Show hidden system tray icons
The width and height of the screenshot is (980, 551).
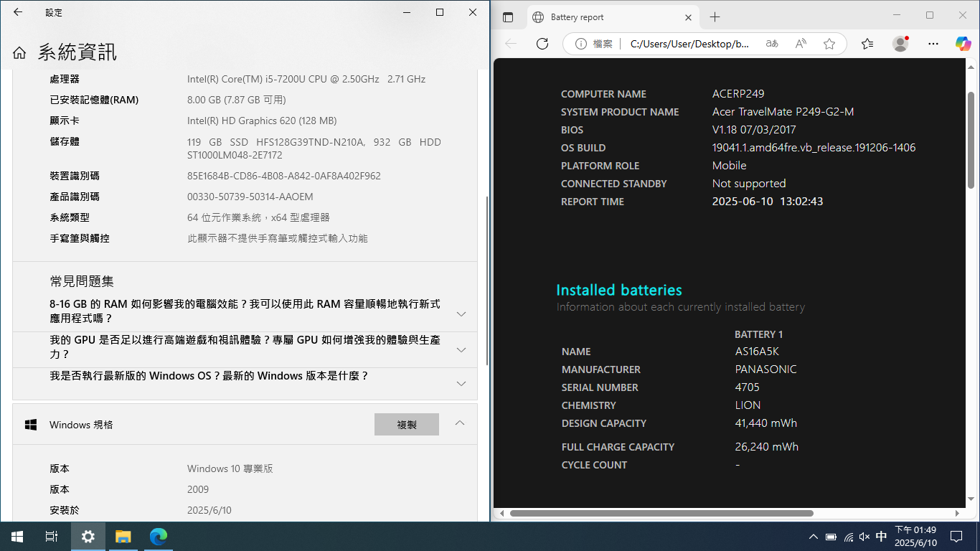(813, 537)
